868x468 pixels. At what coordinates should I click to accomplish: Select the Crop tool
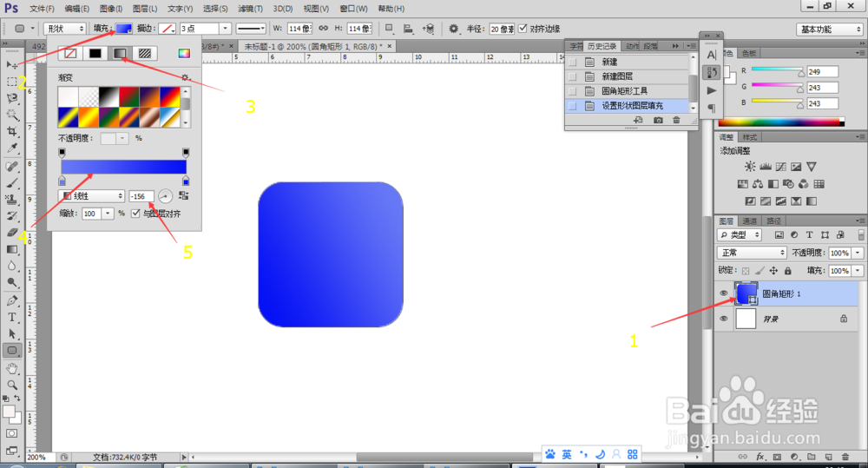tap(11, 131)
